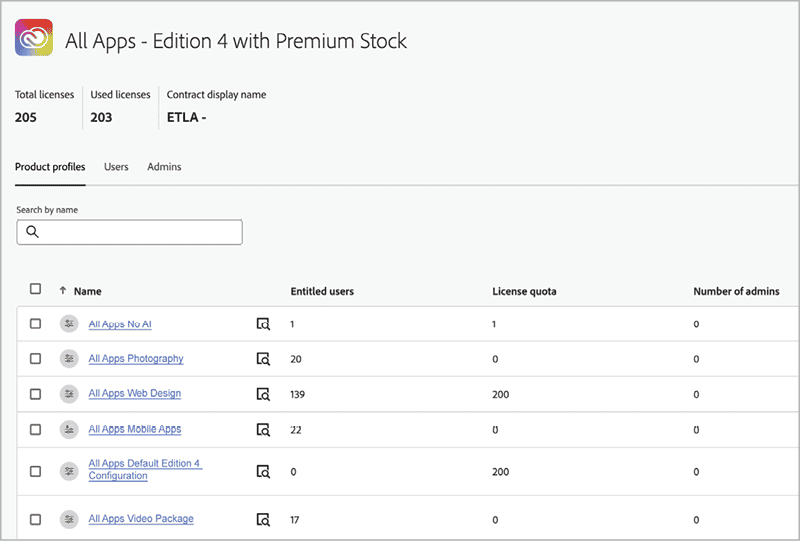Switch to the Users tab
Screen dimensions: 800x541
coord(116,167)
